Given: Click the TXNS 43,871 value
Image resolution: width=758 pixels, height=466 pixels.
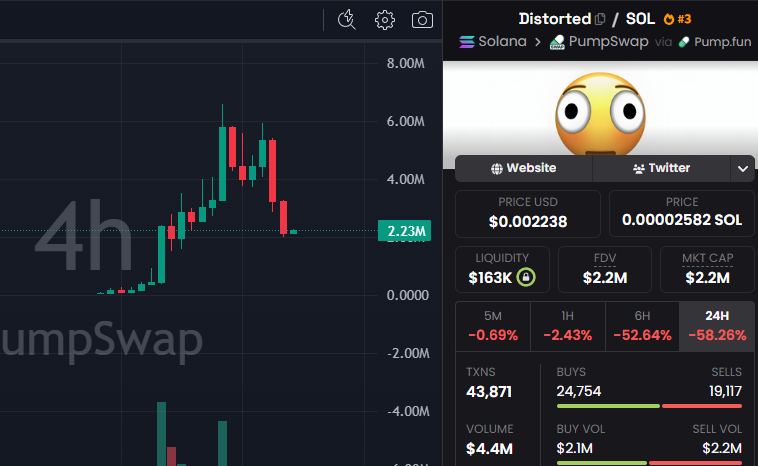Looking at the screenshot, I should [x=489, y=392].
